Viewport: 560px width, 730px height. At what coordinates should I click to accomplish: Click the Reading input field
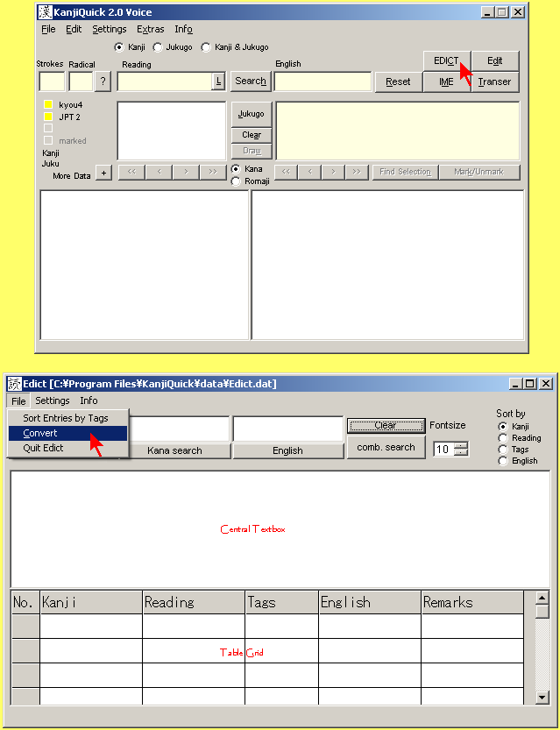[x=165, y=82]
